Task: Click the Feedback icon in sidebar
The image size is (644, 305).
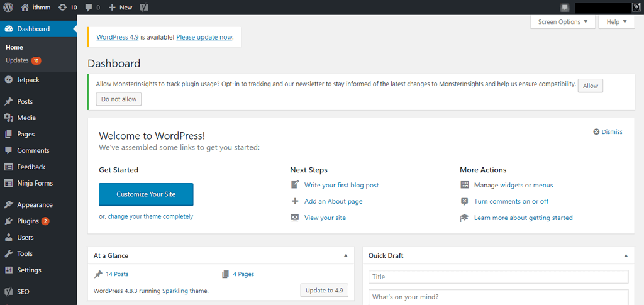Action: point(9,167)
